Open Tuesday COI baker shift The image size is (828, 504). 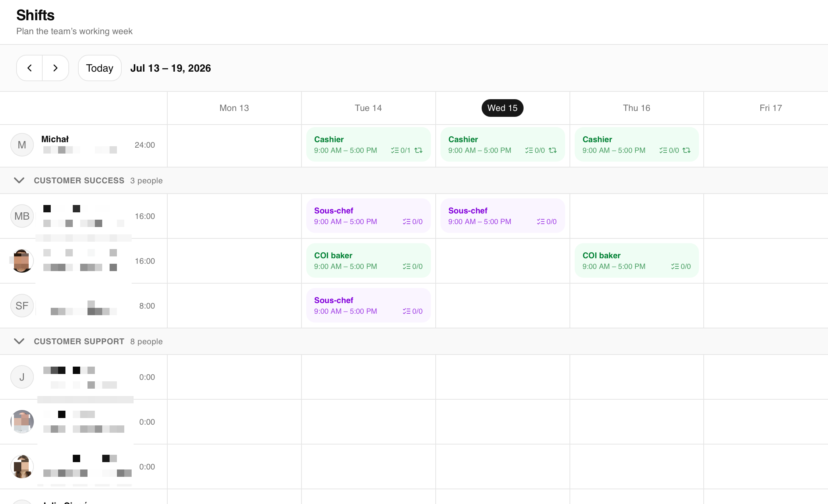click(x=368, y=261)
